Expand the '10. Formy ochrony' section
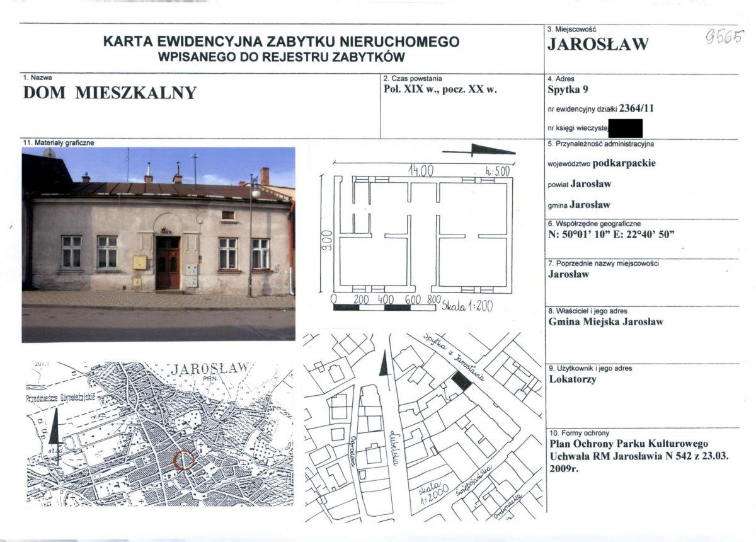The image size is (756, 542). [580, 433]
